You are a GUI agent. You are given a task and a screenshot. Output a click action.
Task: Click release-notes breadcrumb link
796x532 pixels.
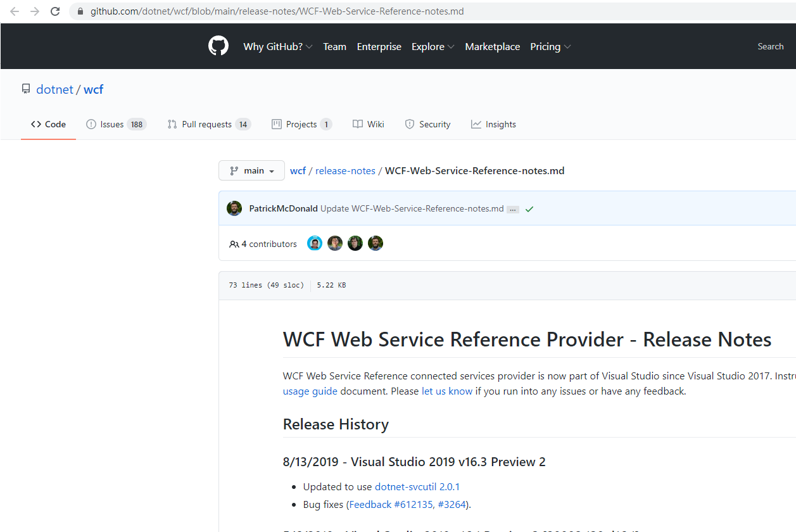(345, 170)
